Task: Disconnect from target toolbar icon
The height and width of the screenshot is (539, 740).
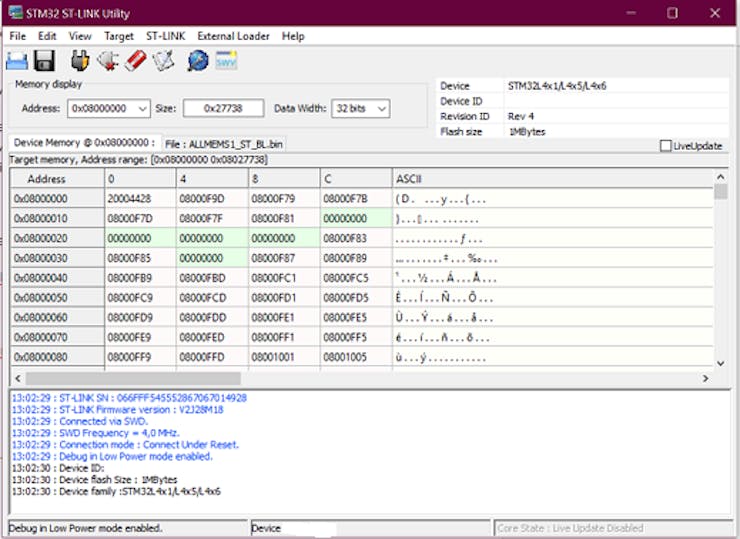Action: coord(108,61)
